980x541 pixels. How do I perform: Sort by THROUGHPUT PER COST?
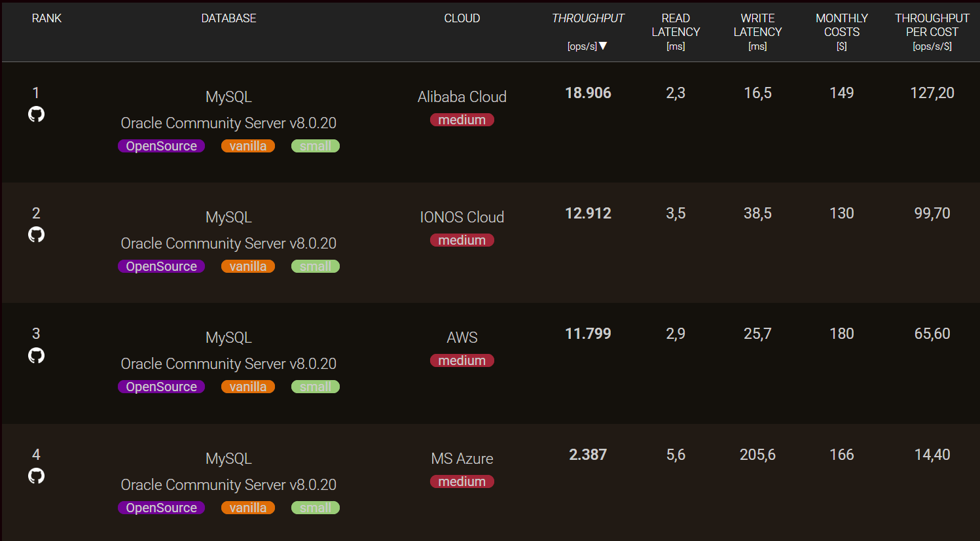tap(932, 25)
